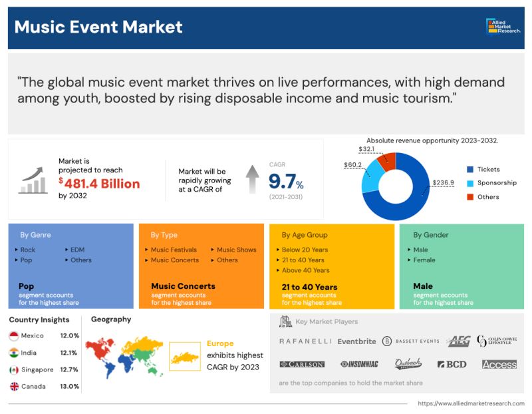The image size is (532, 414).
Task: Click the Canada flag icon
Action: [13, 386]
